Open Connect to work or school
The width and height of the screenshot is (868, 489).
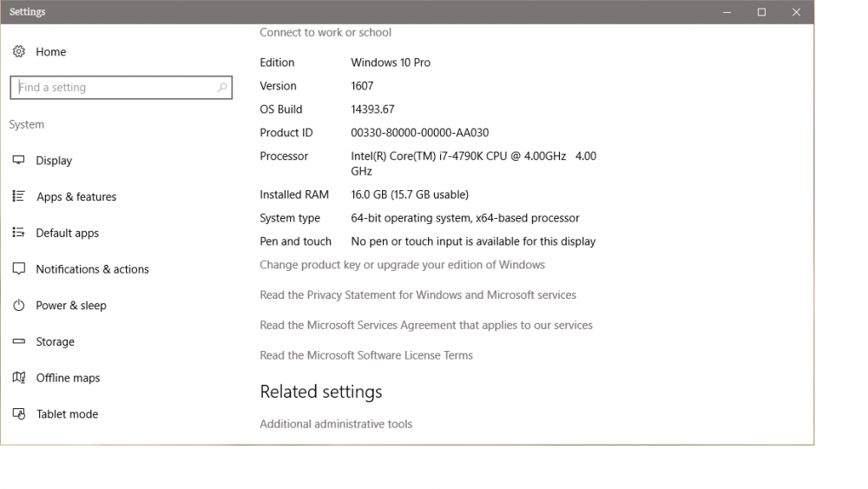pyautogui.click(x=325, y=33)
